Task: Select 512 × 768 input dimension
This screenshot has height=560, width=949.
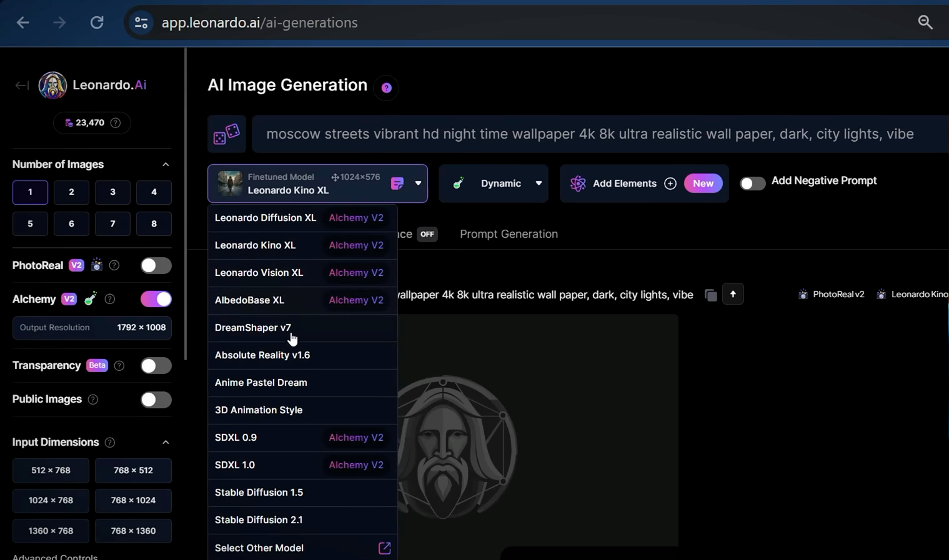Action: (x=51, y=471)
